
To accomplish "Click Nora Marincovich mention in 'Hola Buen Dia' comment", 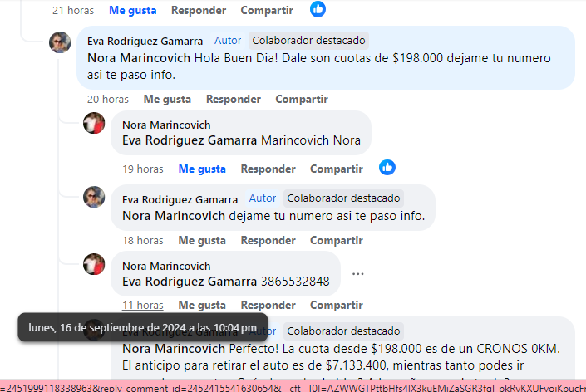I will point(139,58).
